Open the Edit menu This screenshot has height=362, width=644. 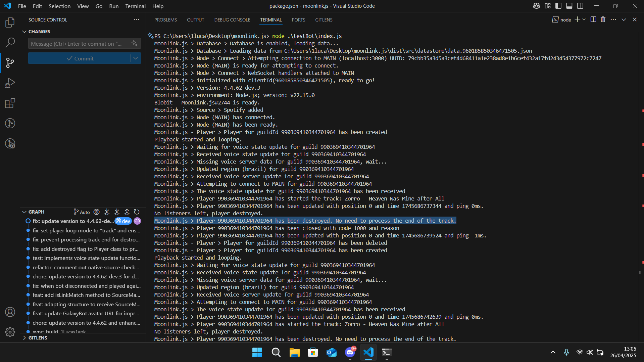pyautogui.click(x=37, y=6)
